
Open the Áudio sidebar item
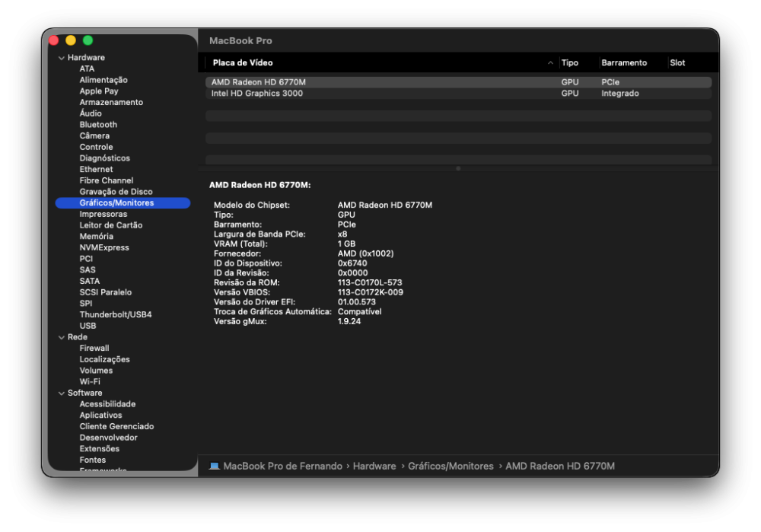point(91,113)
